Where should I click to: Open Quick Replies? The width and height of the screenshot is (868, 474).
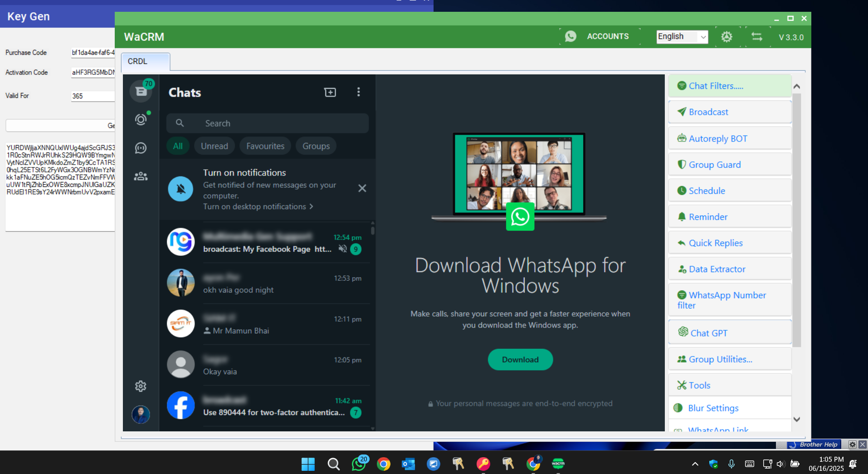730,243
